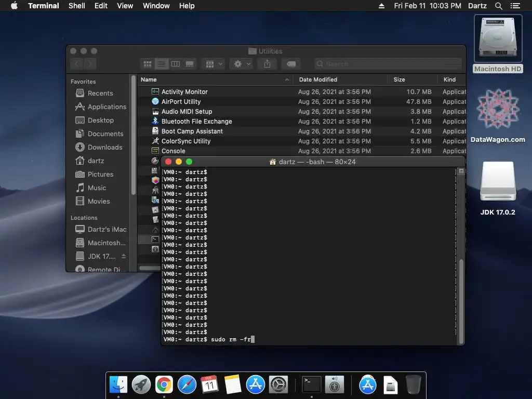Open Finder action gear dropdown
The width and height of the screenshot is (532, 399).
click(241, 64)
